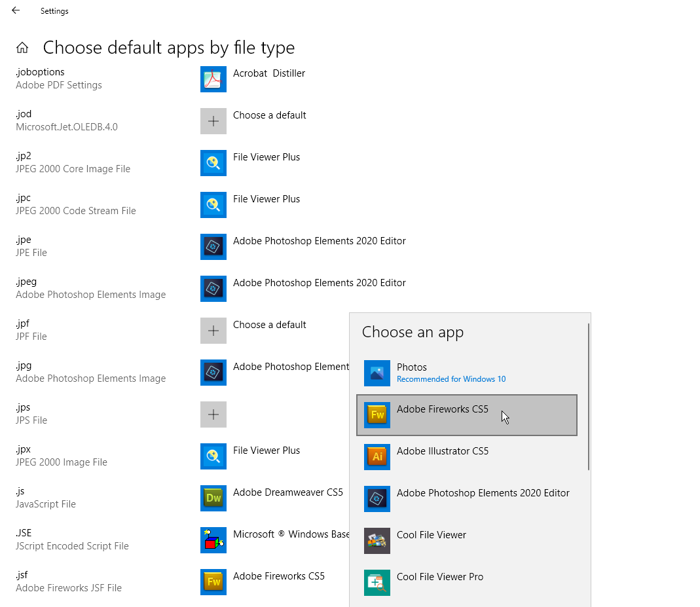Click plus icon for .jod file type
Viewport: 700px width, 607px height.
coord(213,121)
